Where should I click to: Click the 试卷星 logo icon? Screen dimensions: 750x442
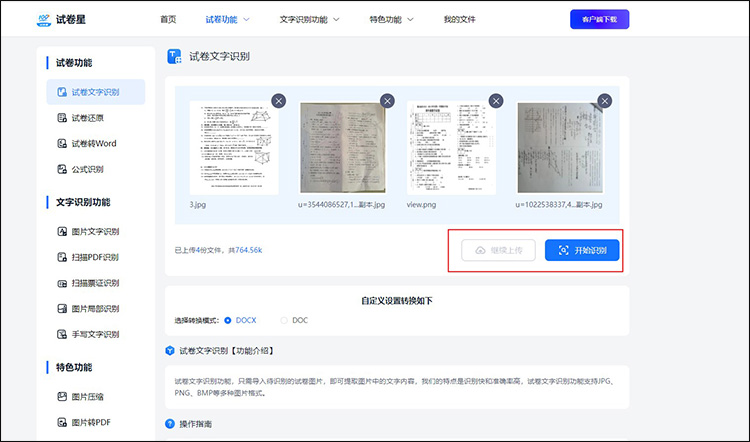44,20
